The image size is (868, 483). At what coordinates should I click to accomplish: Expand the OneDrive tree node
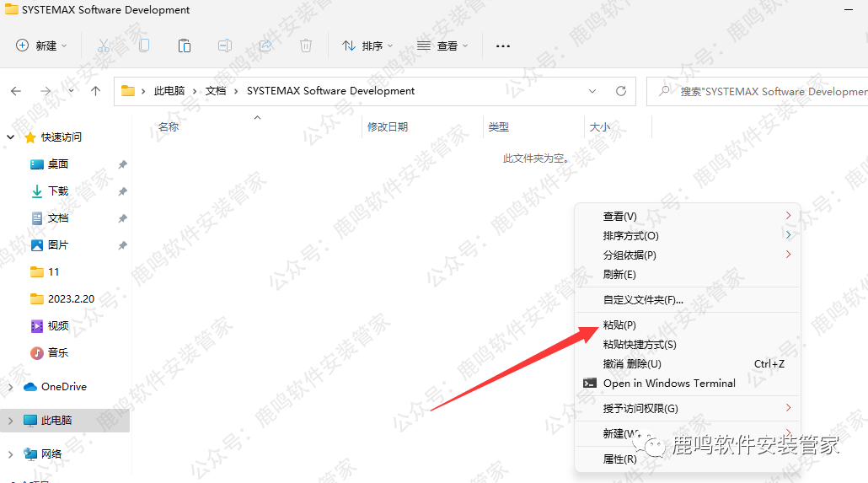(x=10, y=387)
